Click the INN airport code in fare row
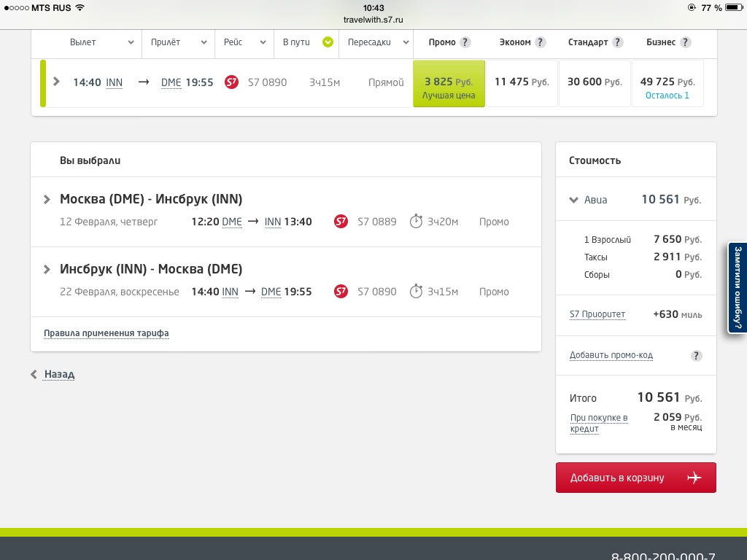 (x=114, y=82)
